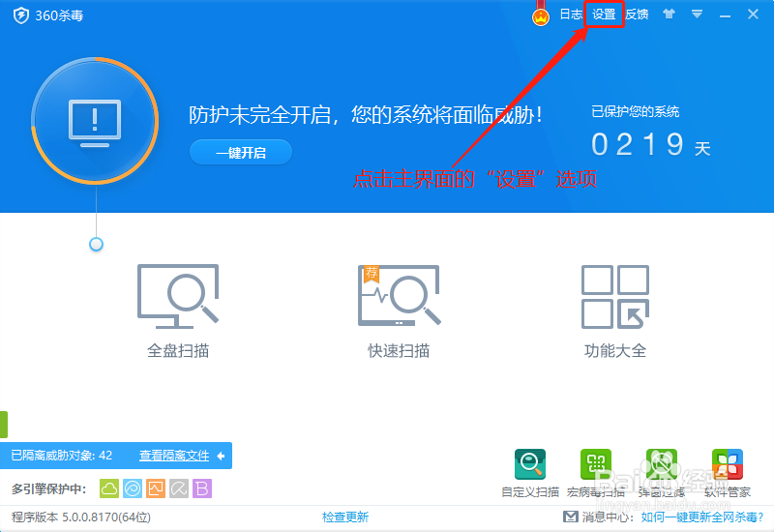The width and height of the screenshot is (774, 532).
Task: Open 自定义扫描 custom scan icon
Action: point(530,464)
